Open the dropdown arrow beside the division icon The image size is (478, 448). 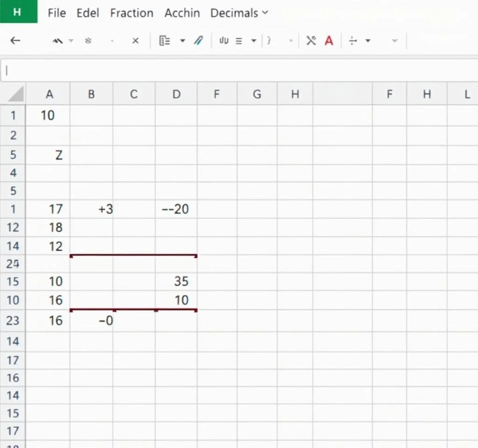click(368, 41)
